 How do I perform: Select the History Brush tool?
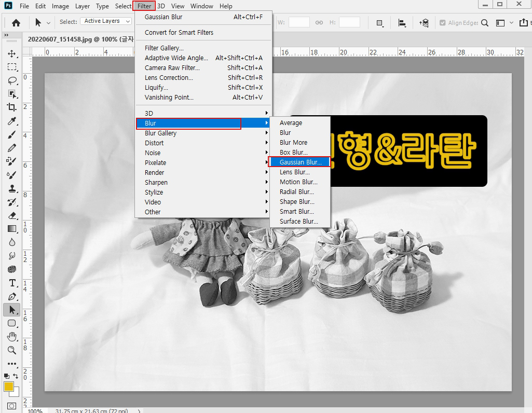pos(12,202)
